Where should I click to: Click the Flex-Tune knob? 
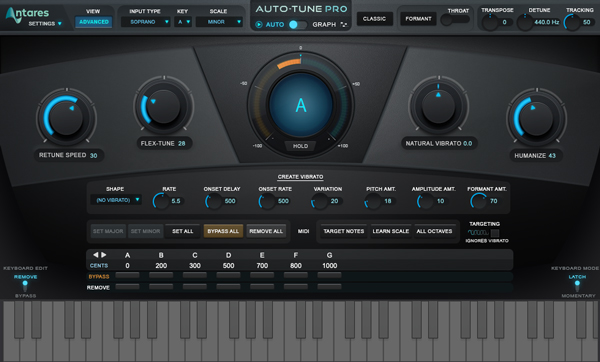(x=164, y=105)
